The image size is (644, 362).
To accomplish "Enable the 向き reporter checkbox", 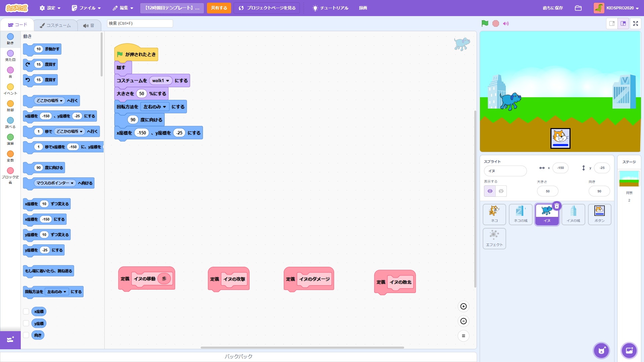I will (x=26, y=335).
